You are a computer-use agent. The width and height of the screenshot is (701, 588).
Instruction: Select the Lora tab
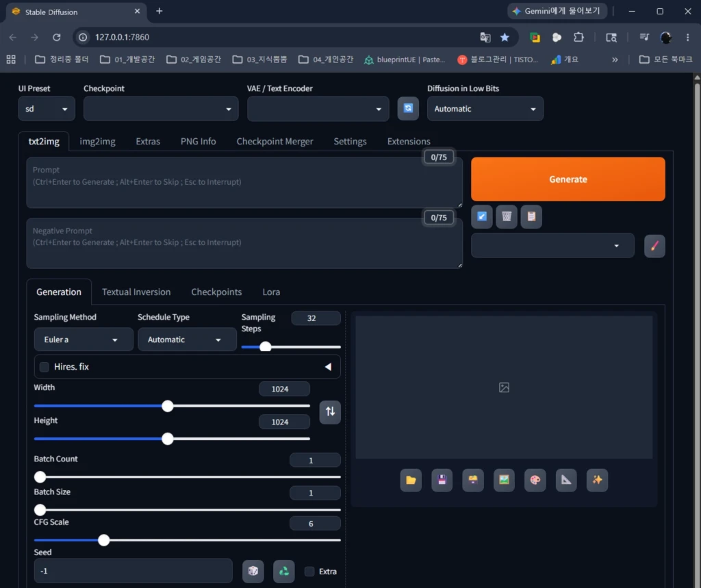point(271,292)
